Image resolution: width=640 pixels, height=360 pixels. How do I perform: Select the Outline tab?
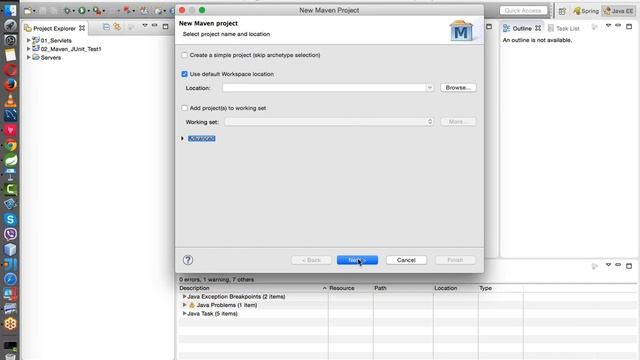tap(522, 28)
